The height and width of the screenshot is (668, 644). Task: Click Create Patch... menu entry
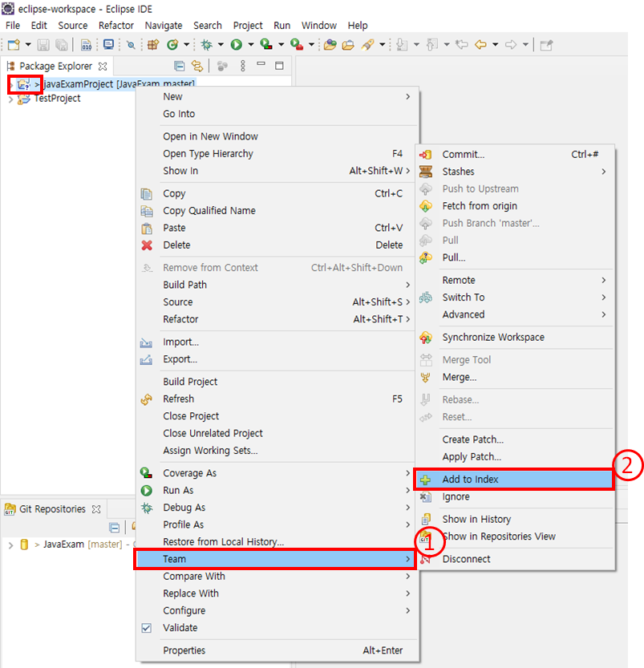tap(515, 439)
